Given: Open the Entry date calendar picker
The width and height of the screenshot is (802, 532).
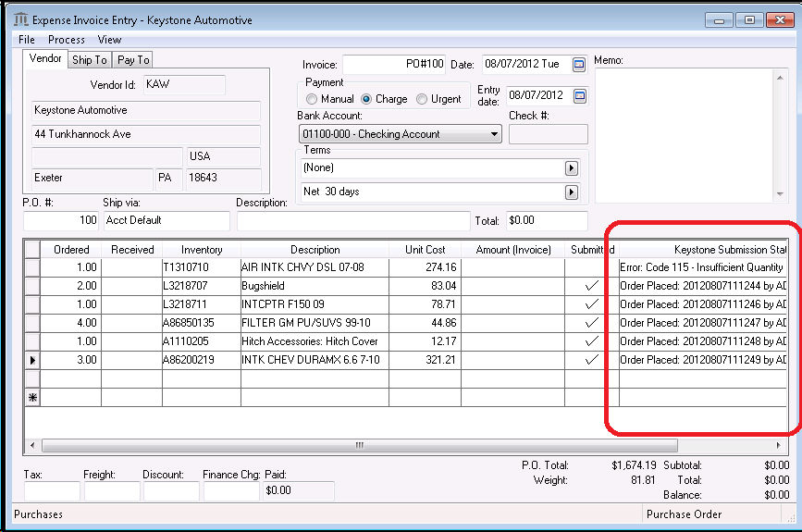Looking at the screenshot, I should pyautogui.click(x=579, y=95).
